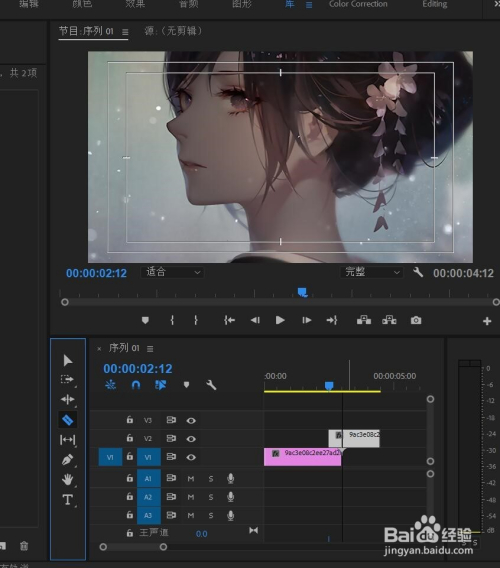Click Add Marker in program monitor
This screenshot has height=568, width=500.
(x=145, y=320)
